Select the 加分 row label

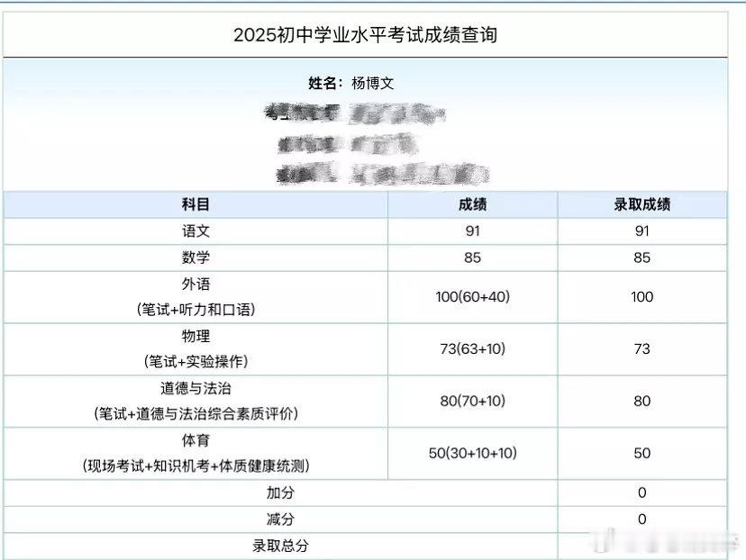click(280, 493)
